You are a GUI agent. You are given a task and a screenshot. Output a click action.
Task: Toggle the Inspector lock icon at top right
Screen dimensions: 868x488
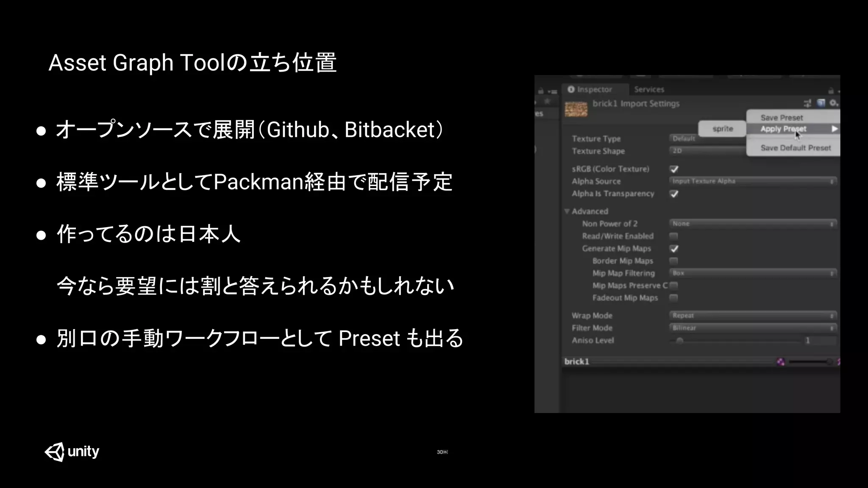(x=831, y=91)
